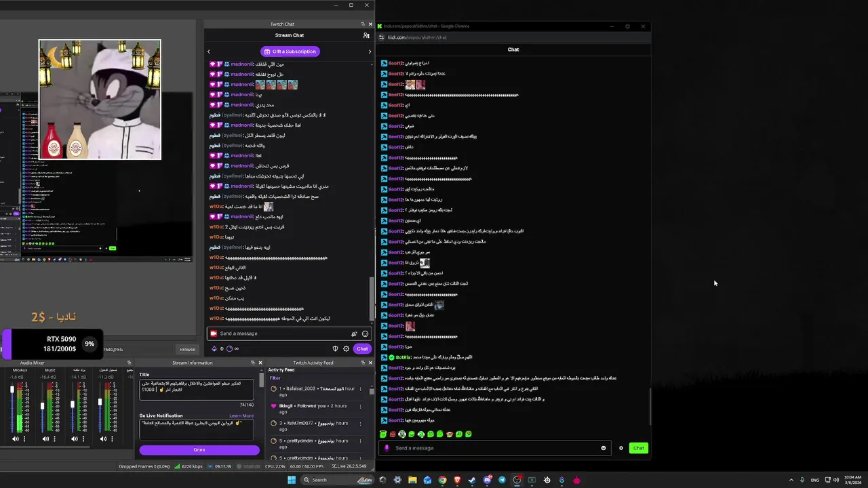The height and width of the screenshot is (488, 868).
Task: Show previous item left of Gift a Subscription
Action: pyautogui.click(x=209, y=52)
